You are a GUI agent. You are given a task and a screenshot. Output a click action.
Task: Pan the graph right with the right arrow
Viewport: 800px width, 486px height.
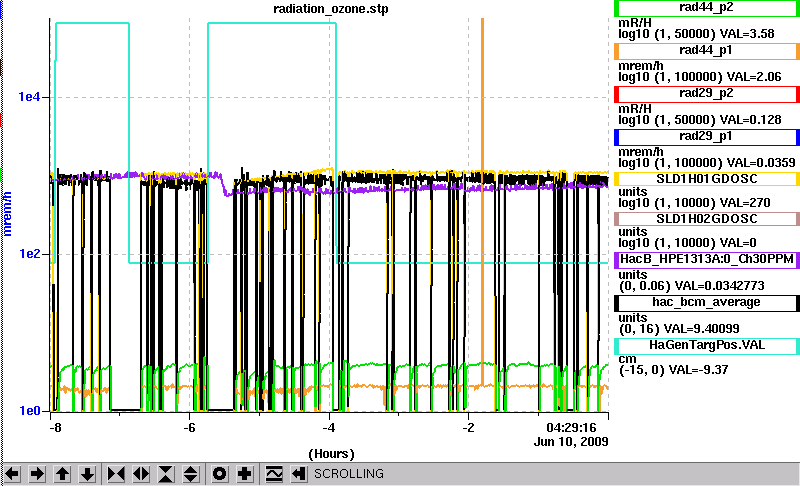(37, 474)
